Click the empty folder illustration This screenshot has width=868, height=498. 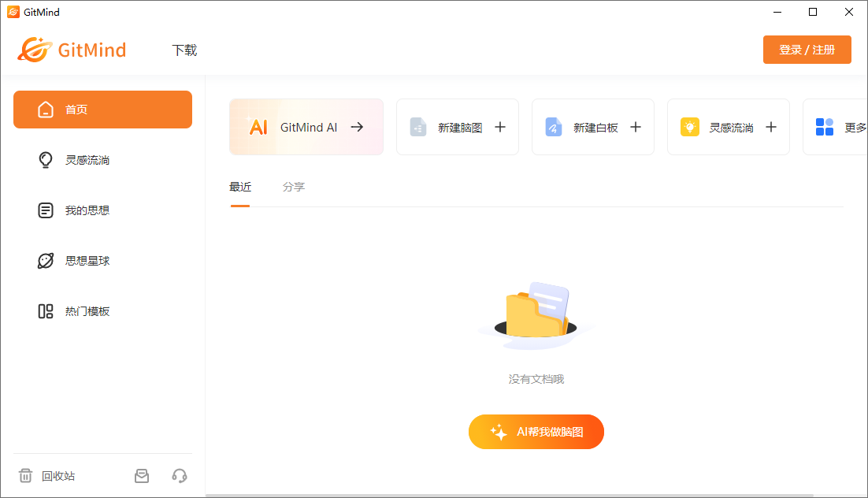(536, 314)
